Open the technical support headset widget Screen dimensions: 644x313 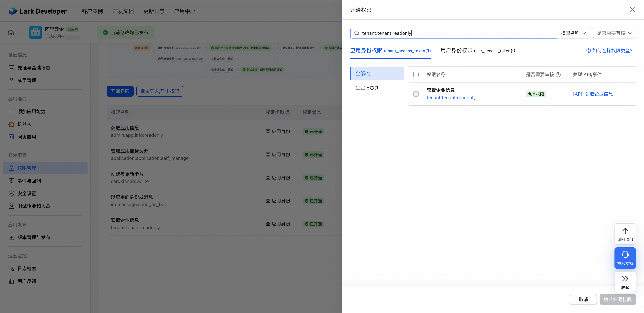tap(625, 258)
